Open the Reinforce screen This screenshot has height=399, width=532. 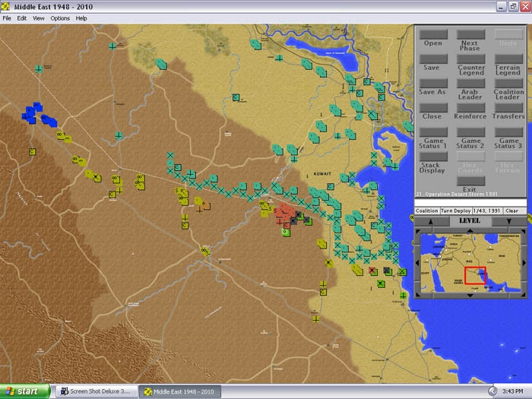tap(470, 108)
